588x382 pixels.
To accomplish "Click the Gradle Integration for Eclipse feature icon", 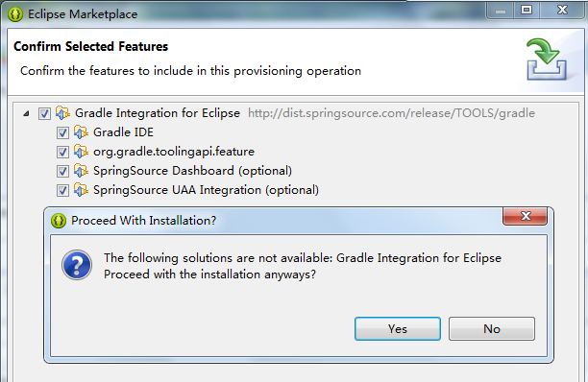I will click(x=62, y=112).
